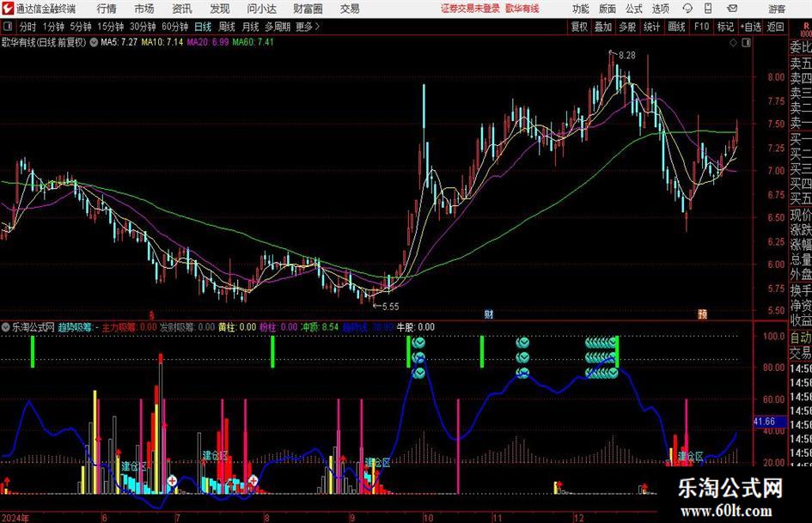Click the F10 company info button
812x523 pixels.
pyautogui.click(x=701, y=27)
